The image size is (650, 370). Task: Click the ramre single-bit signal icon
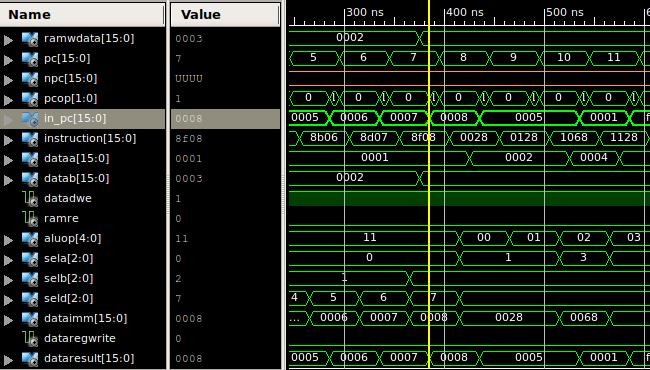31,218
